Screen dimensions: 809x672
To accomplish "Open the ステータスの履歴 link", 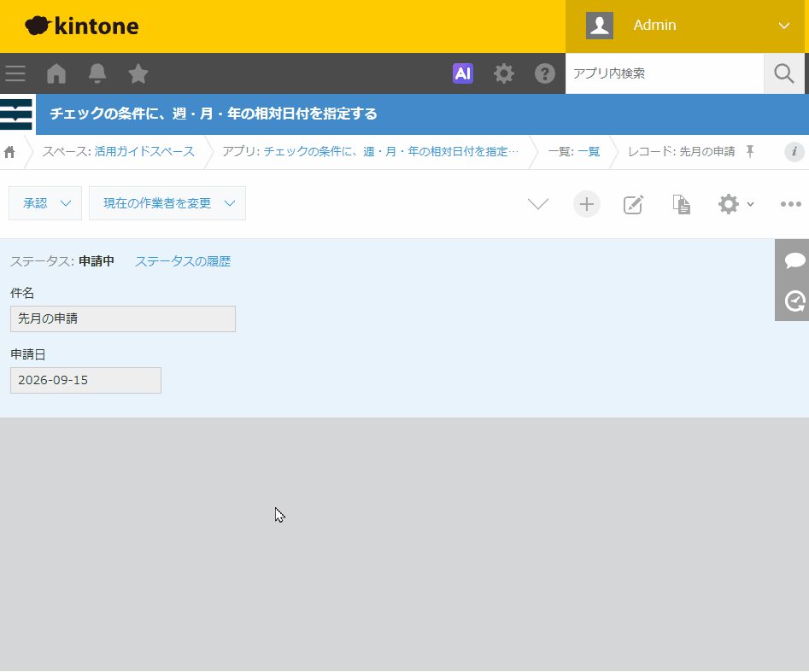I will coord(183,261).
